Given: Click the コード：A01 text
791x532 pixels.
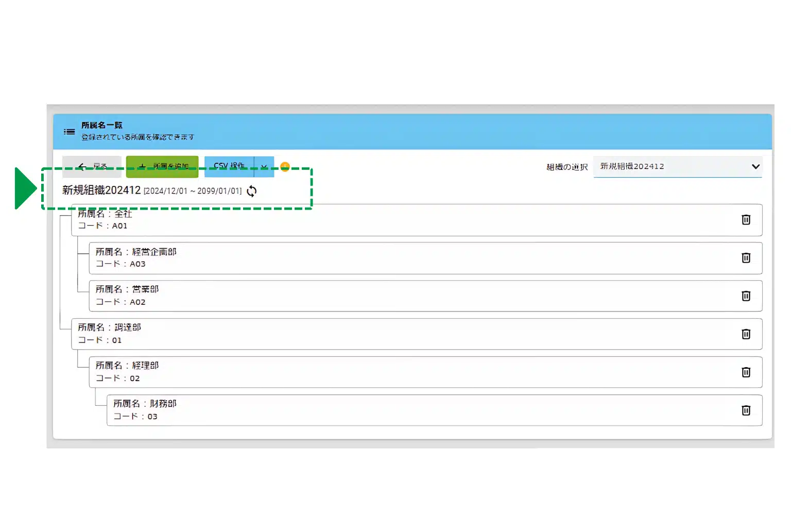Looking at the screenshot, I should tap(102, 226).
